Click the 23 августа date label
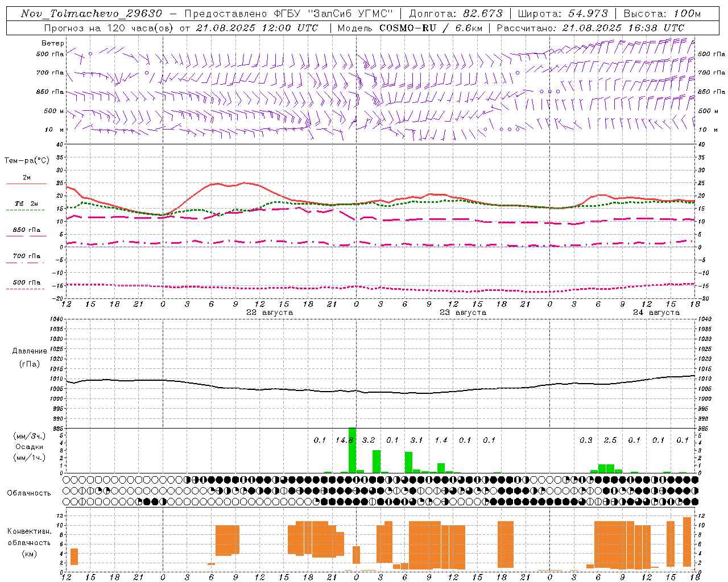Screen dimensions: 728x582 point(463,313)
